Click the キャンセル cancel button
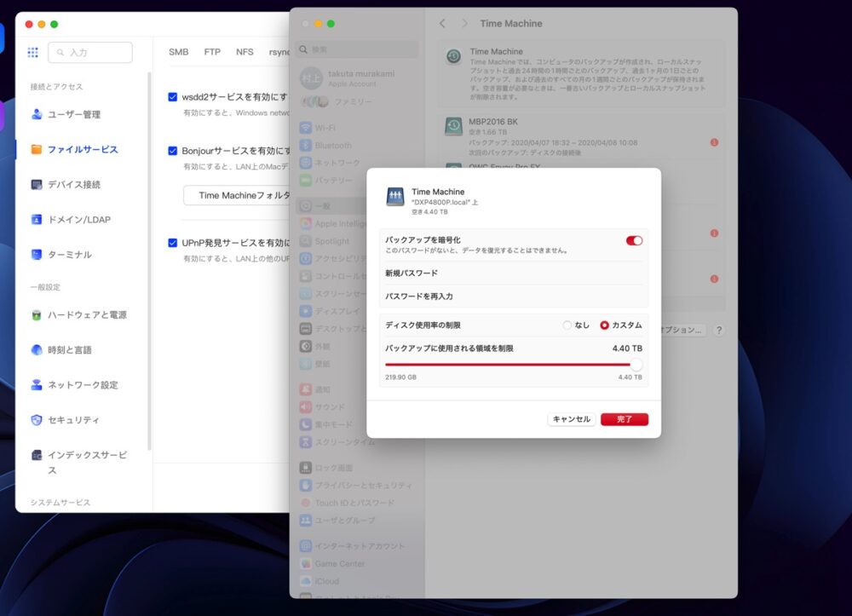This screenshot has height=616, width=852. [571, 419]
